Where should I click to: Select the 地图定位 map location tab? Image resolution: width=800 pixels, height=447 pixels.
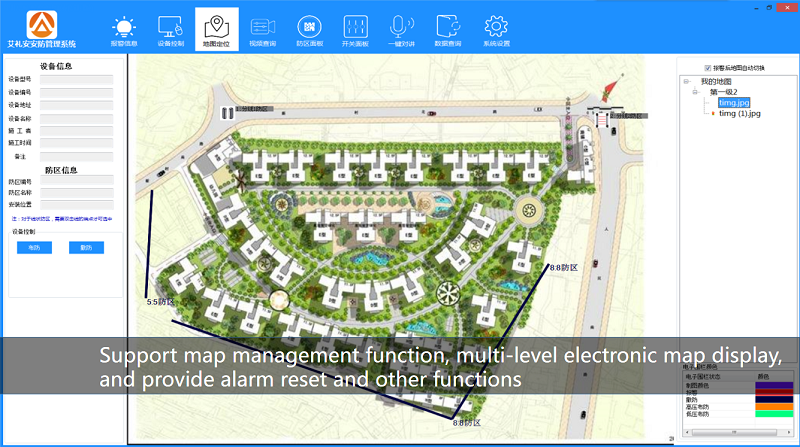click(216, 30)
